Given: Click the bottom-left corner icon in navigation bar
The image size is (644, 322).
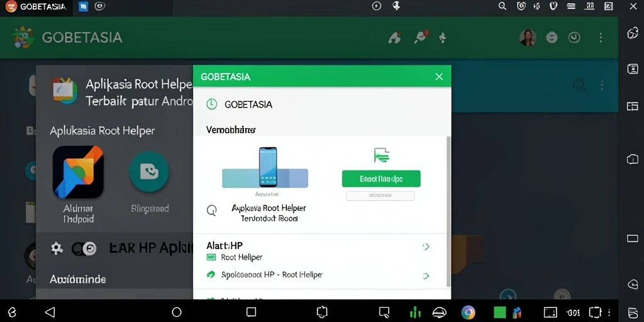Looking at the screenshot, I should [12, 313].
